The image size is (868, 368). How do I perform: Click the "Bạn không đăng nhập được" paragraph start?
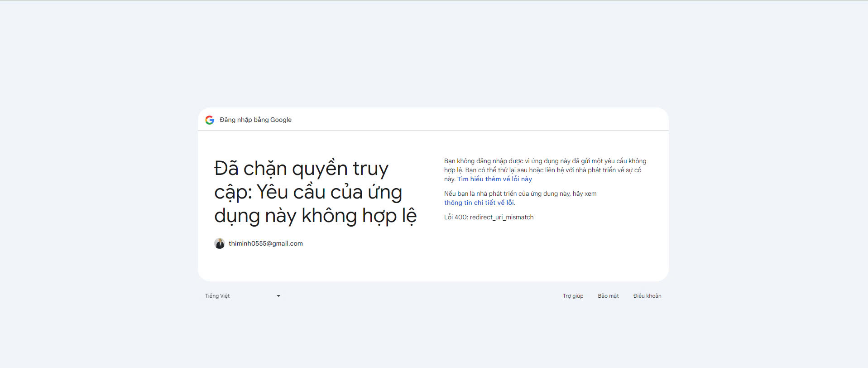click(481, 161)
